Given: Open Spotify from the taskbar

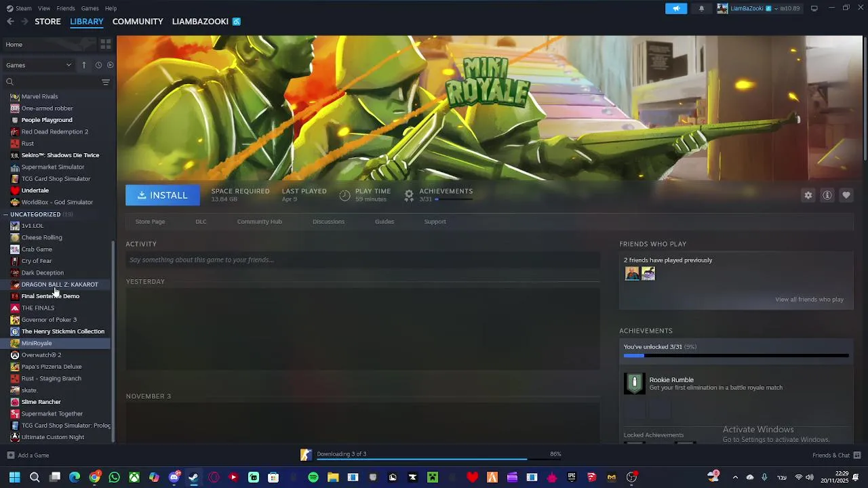Looking at the screenshot, I should pyautogui.click(x=313, y=477).
